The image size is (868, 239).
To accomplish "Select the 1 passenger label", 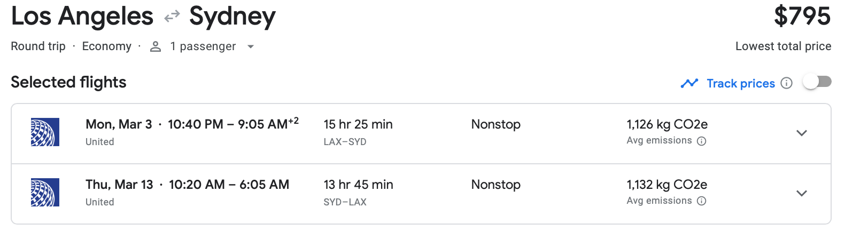I will 203,46.
